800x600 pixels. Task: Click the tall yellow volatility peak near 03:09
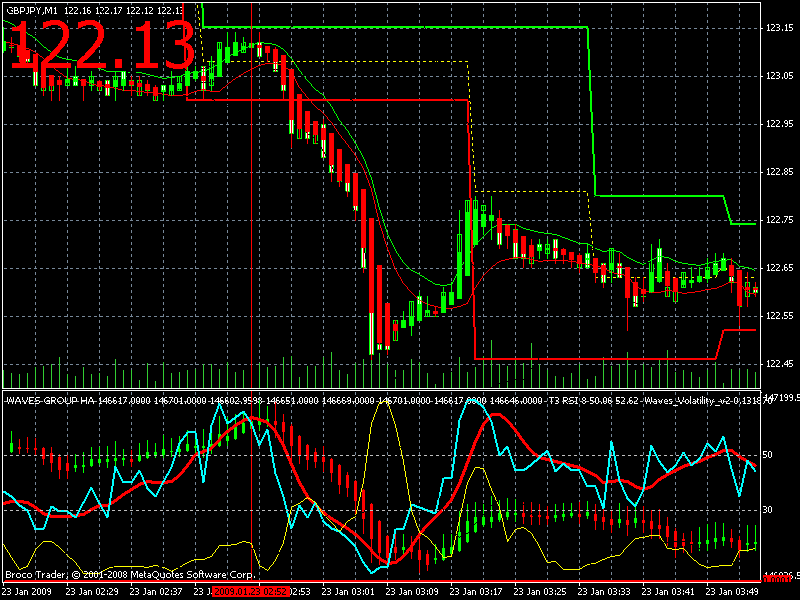[383, 403]
